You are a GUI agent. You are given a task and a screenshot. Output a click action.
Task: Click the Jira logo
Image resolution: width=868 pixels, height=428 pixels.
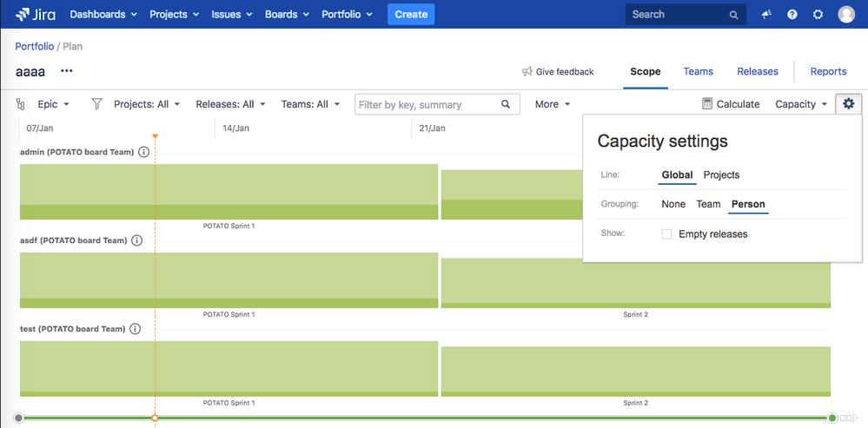[36, 15]
